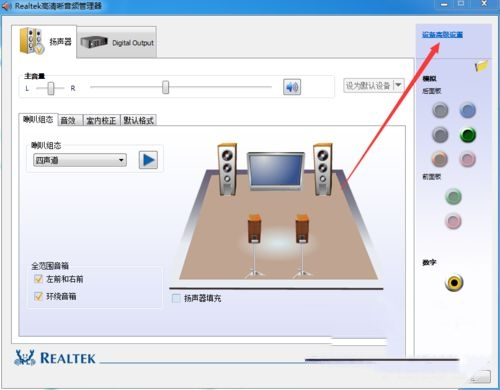Click the yellow digital output jack
The height and width of the screenshot is (390, 500).
454,283
